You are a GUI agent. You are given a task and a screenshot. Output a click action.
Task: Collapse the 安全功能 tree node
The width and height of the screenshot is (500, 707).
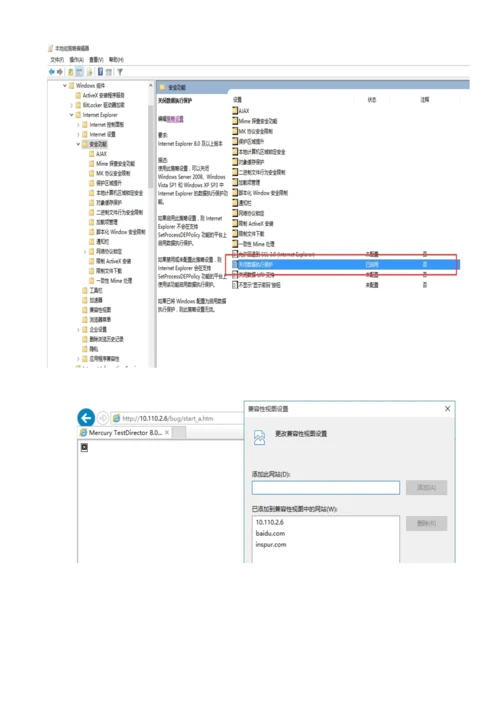(x=78, y=144)
